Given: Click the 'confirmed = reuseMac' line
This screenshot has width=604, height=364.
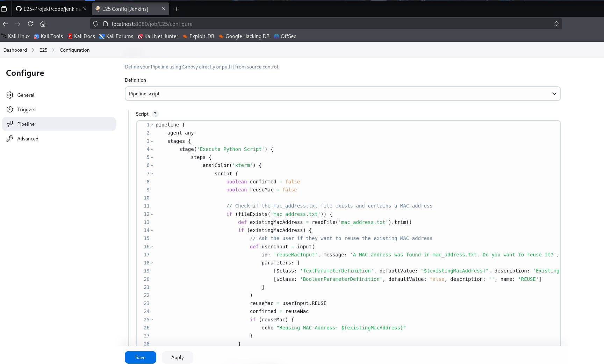Looking at the screenshot, I should tap(279, 311).
